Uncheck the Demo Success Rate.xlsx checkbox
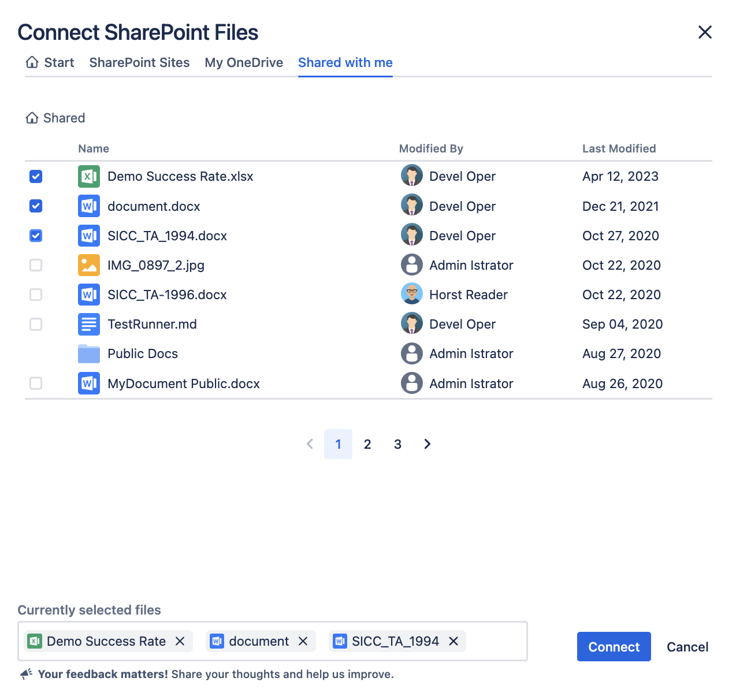 point(36,177)
